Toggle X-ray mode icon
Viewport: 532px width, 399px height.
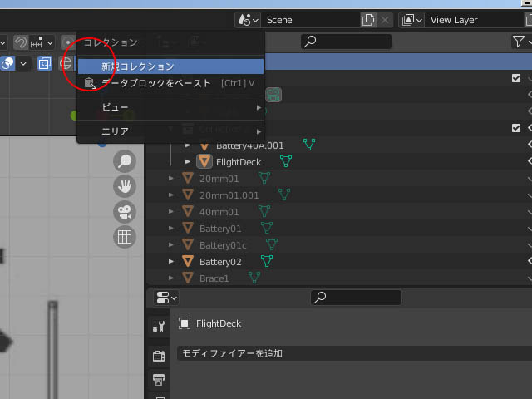click(x=44, y=63)
